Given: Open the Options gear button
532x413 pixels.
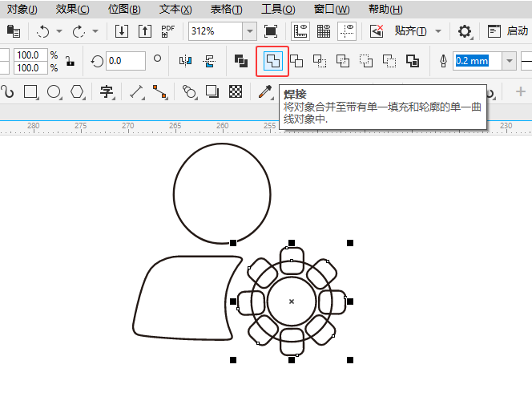Looking at the screenshot, I should tap(465, 31).
